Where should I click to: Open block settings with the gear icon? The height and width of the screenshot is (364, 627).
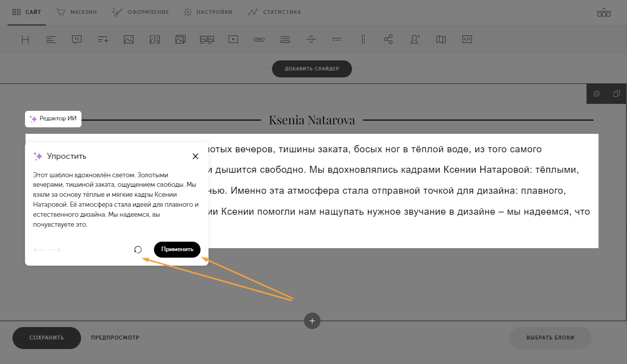[596, 93]
